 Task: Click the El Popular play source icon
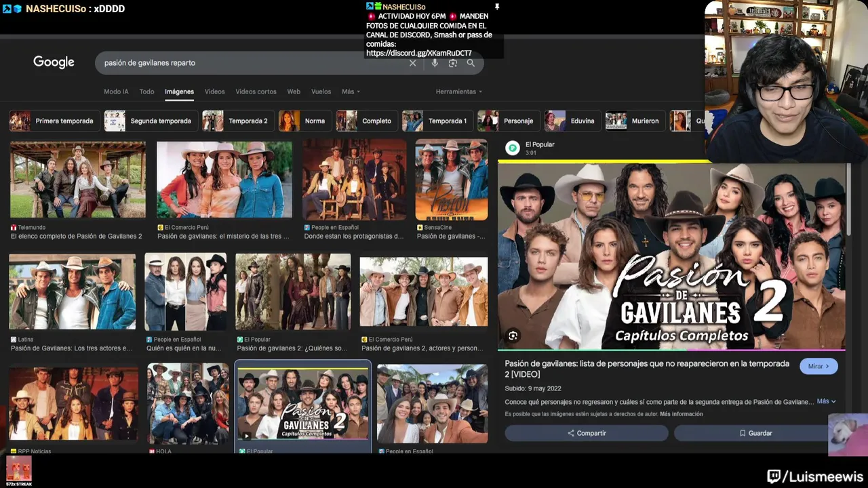[513, 148]
